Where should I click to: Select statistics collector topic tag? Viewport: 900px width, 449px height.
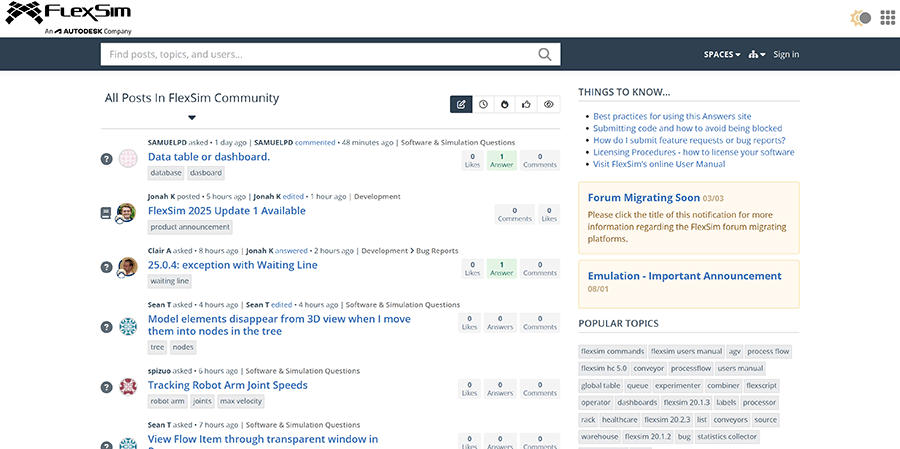point(727,437)
